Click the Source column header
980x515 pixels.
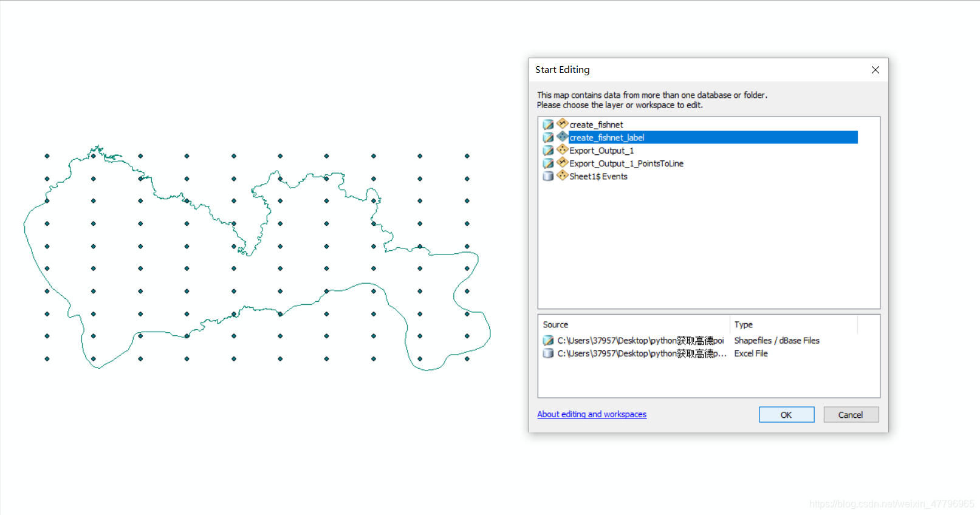634,324
